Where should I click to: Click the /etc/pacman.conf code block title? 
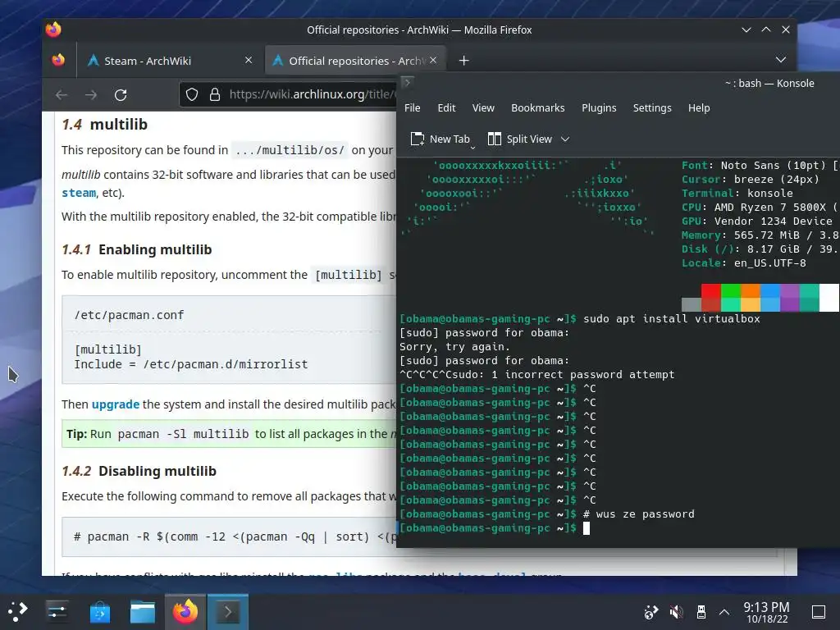tap(129, 315)
